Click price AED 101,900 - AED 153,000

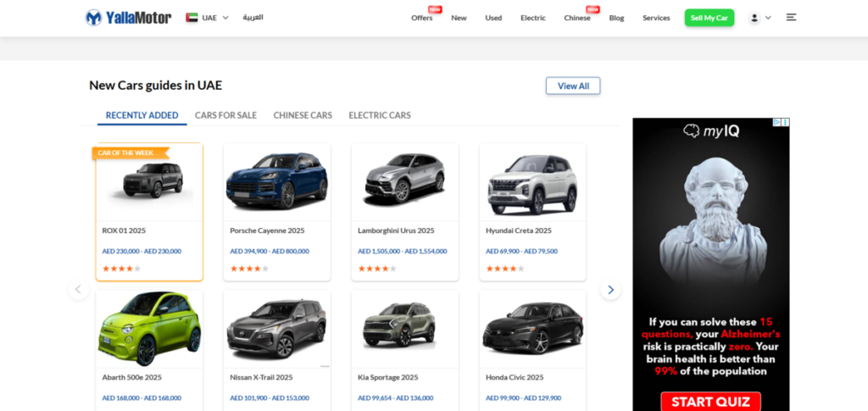(x=270, y=397)
